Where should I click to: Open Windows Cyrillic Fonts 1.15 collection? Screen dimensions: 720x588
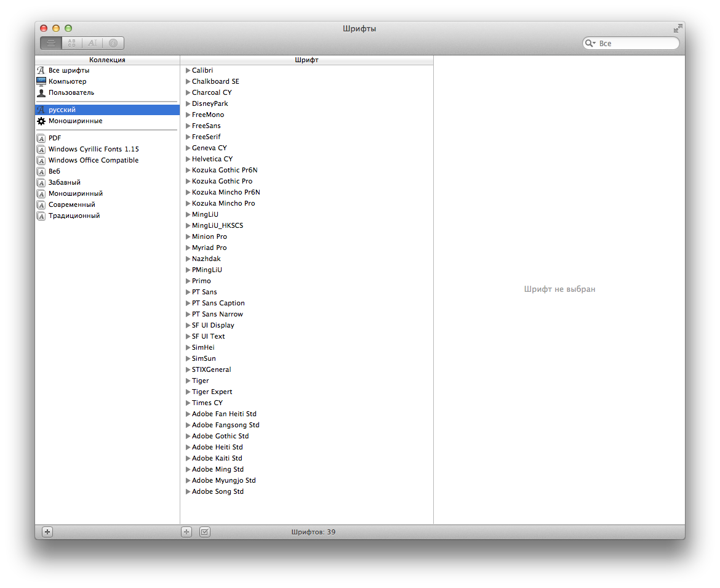(x=108, y=149)
